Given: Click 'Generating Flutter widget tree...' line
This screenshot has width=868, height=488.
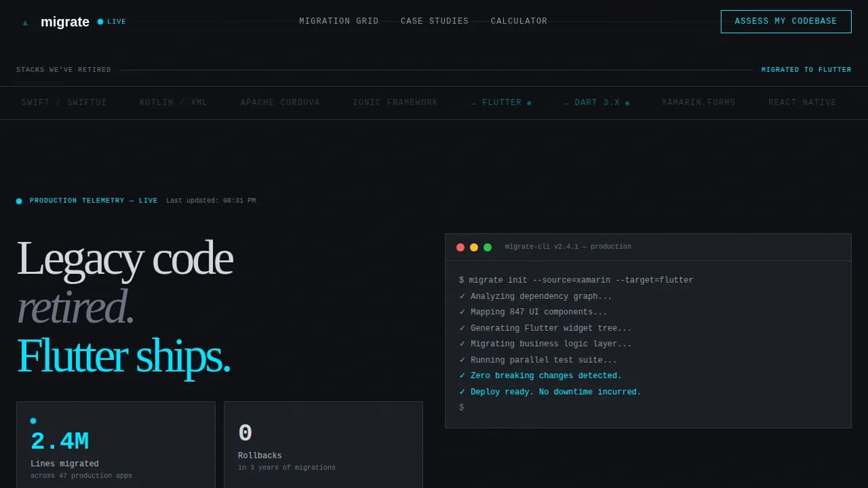Looking at the screenshot, I should [545, 328].
